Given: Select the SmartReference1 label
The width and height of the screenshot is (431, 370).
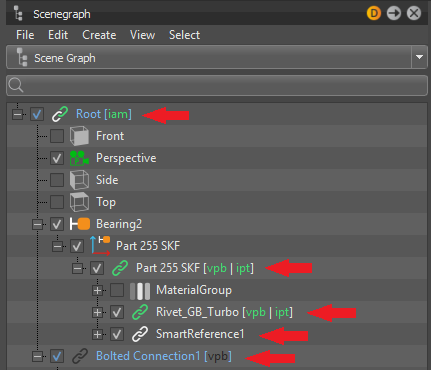Looking at the screenshot, I should [200, 334].
